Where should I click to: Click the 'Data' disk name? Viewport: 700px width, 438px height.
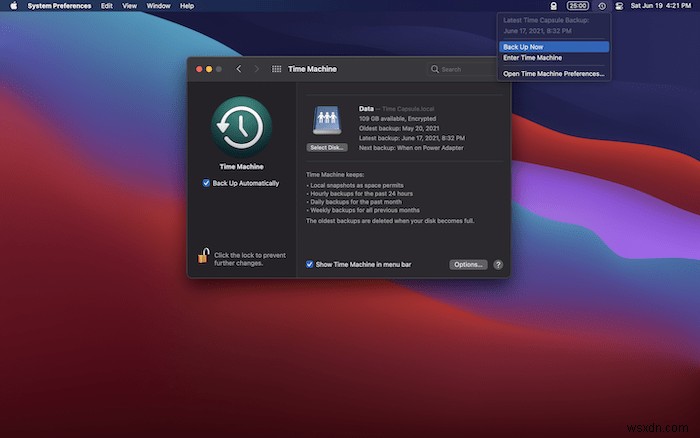coord(366,108)
